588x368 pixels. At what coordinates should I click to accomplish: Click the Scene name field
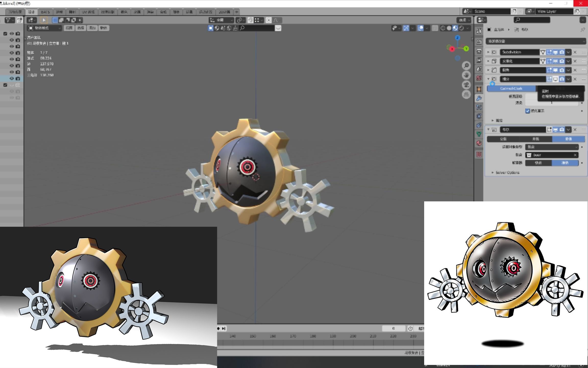tap(492, 11)
